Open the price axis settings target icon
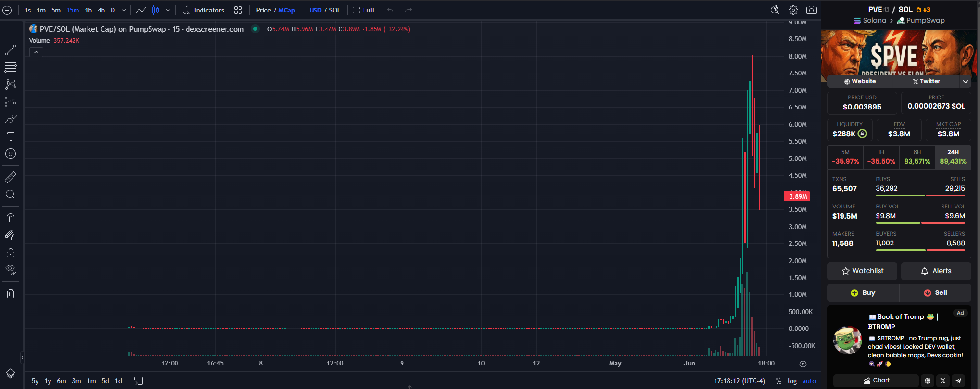This screenshot has height=389, width=980. pos(803,364)
